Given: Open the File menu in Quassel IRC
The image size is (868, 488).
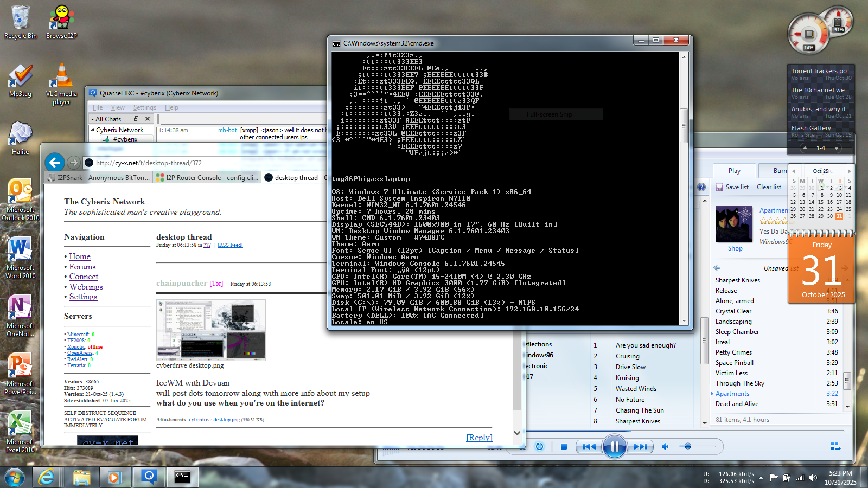Looking at the screenshot, I should (98, 107).
